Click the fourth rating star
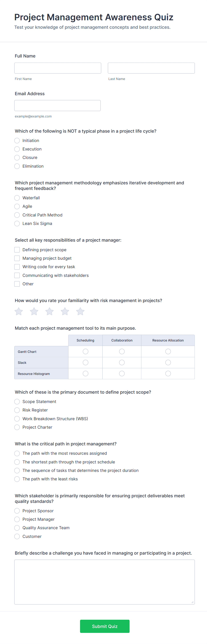The width and height of the screenshot is (207, 644). pyautogui.click(x=65, y=311)
